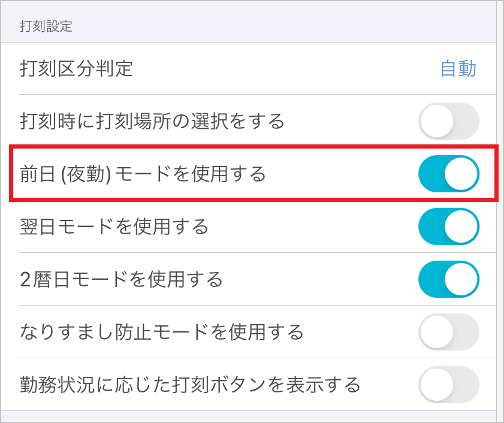Click the なりすまし防止モードを使用する label
The width and height of the screenshot is (504, 423).
(161, 331)
